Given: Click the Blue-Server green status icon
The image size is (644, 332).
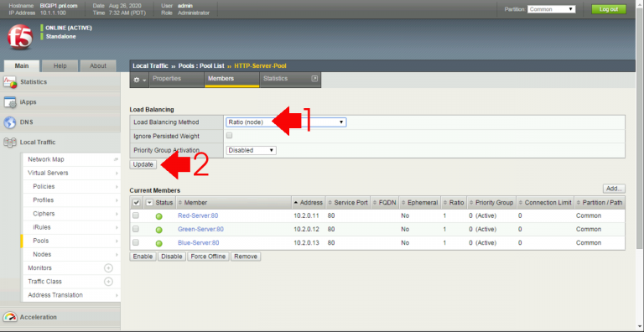Looking at the screenshot, I should pos(159,243).
